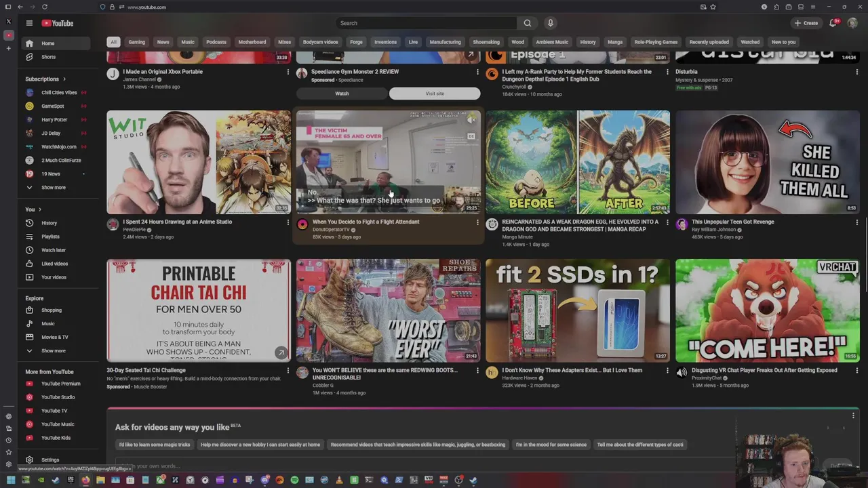Click the browser address bar URL

(x=146, y=7)
